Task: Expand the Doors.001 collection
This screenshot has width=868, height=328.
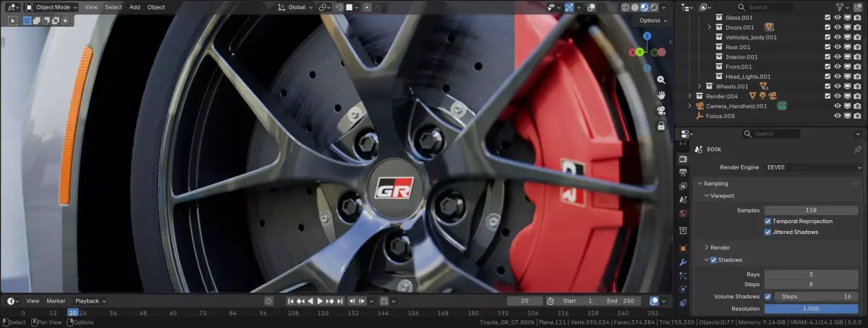Action: coord(709,27)
